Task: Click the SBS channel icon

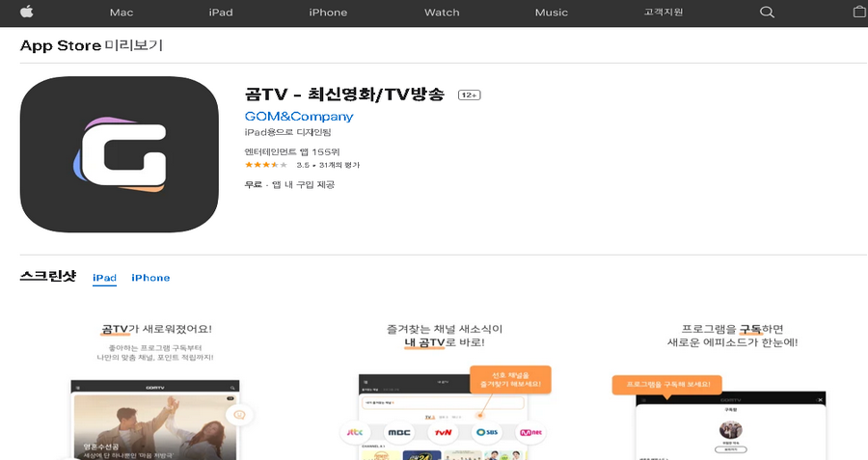Action: (487, 432)
